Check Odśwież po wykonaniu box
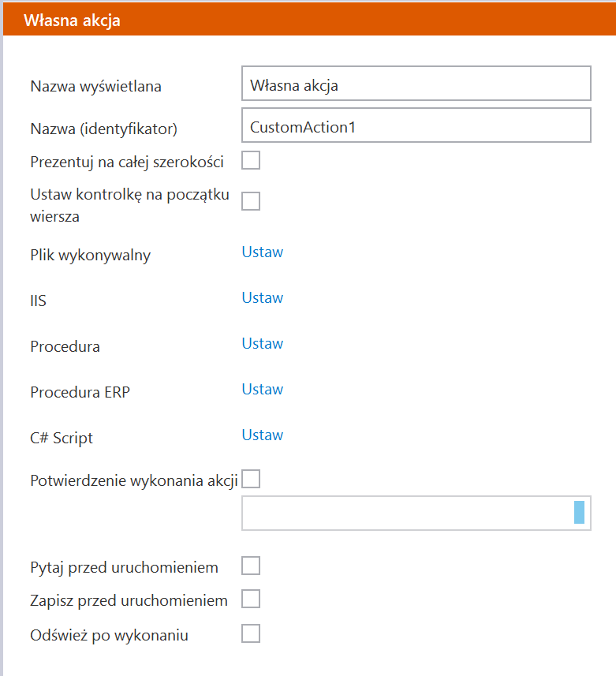The height and width of the screenshot is (676, 616). pos(251,633)
